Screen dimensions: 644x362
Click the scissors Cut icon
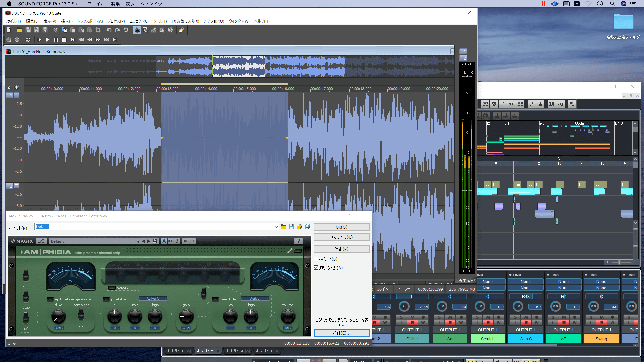56,30
